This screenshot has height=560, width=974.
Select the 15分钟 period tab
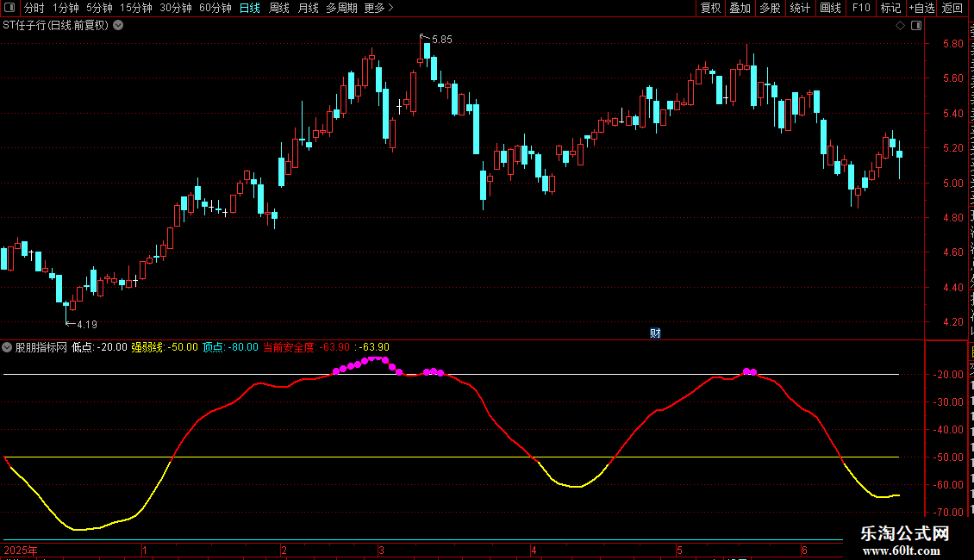coord(136,8)
